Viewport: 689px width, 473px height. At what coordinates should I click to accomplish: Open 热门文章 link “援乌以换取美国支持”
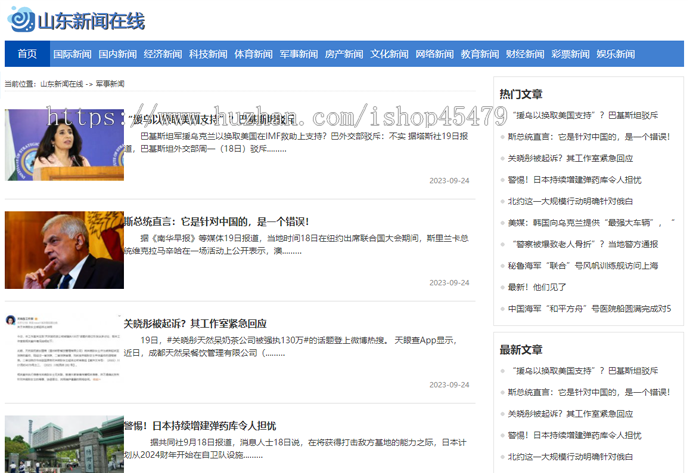tap(585, 115)
